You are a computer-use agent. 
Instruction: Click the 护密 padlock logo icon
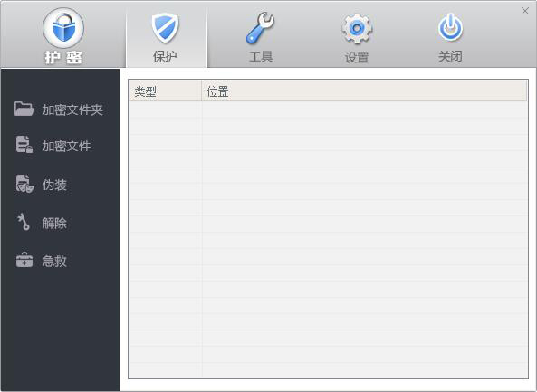tap(63, 28)
